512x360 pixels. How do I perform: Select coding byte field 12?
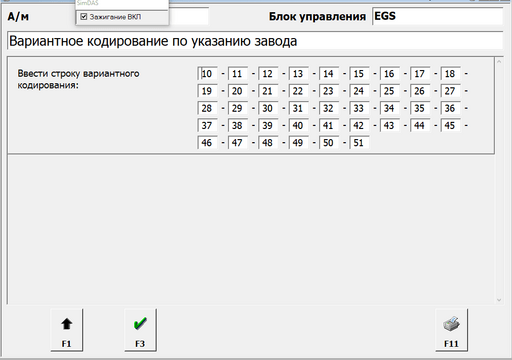pyautogui.click(x=268, y=74)
